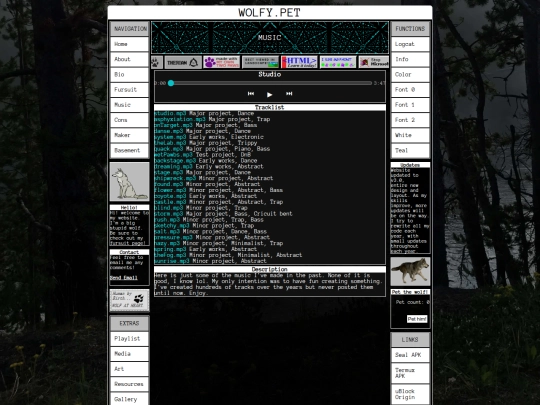The width and height of the screenshot is (540, 405).
Task: Select asphyxiation.mp3 track
Action: 180,119
